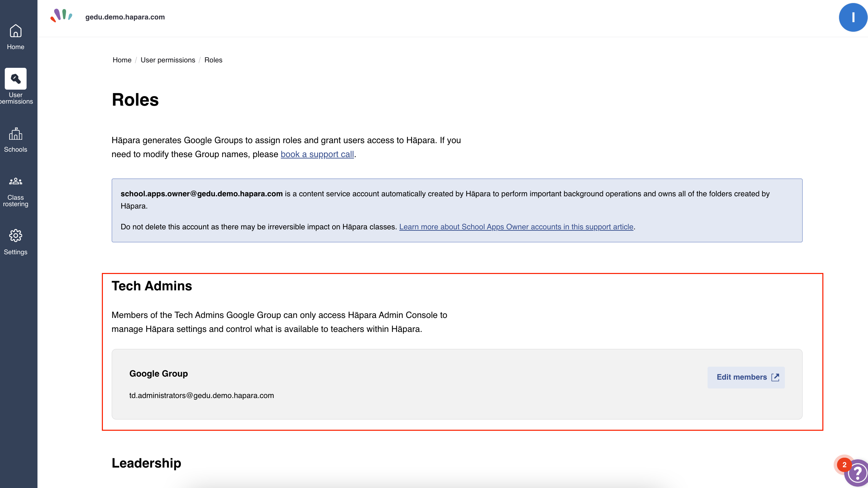The height and width of the screenshot is (488, 868).
Task: Open Home in the sidebar
Action: click(16, 37)
